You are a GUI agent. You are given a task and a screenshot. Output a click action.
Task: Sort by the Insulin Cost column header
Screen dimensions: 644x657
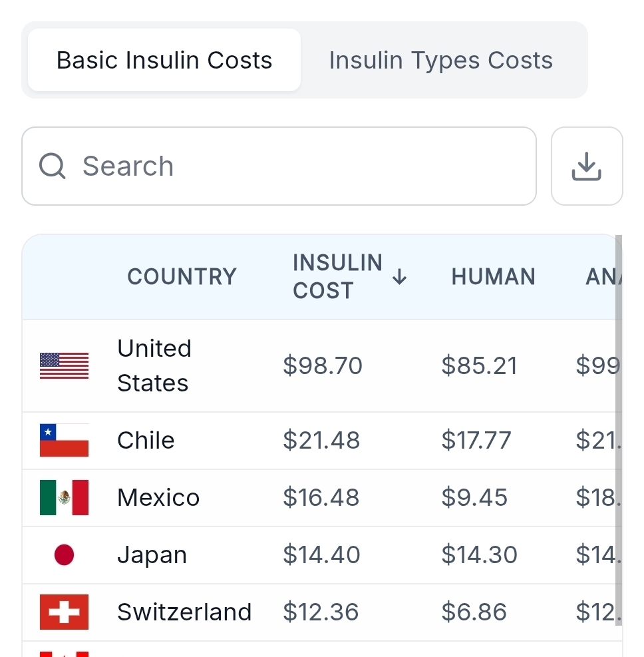(337, 277)
